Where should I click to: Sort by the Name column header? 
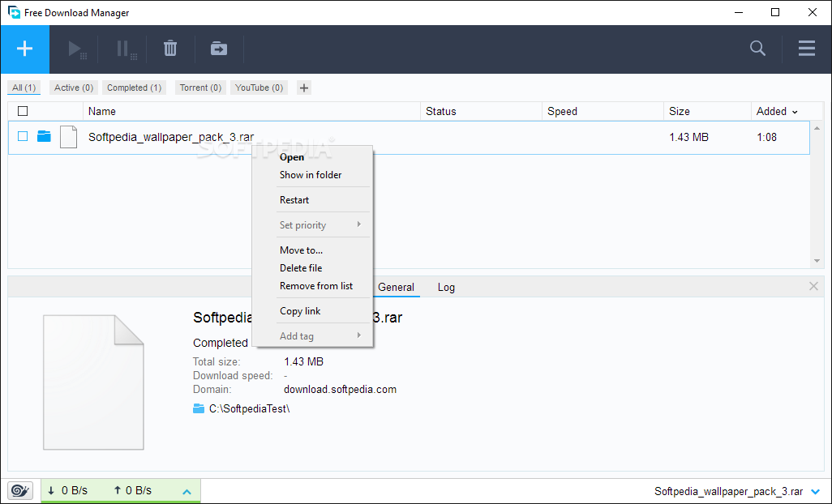(102, 111)
